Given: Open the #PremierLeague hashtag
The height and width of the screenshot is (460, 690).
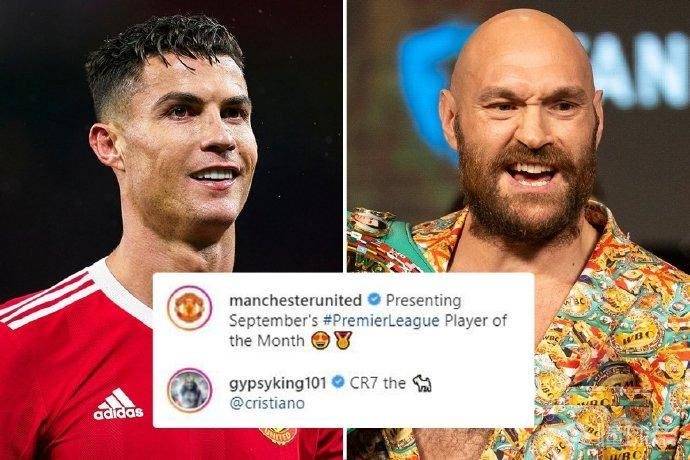Looking at the screenshot, I should (381, 320).
